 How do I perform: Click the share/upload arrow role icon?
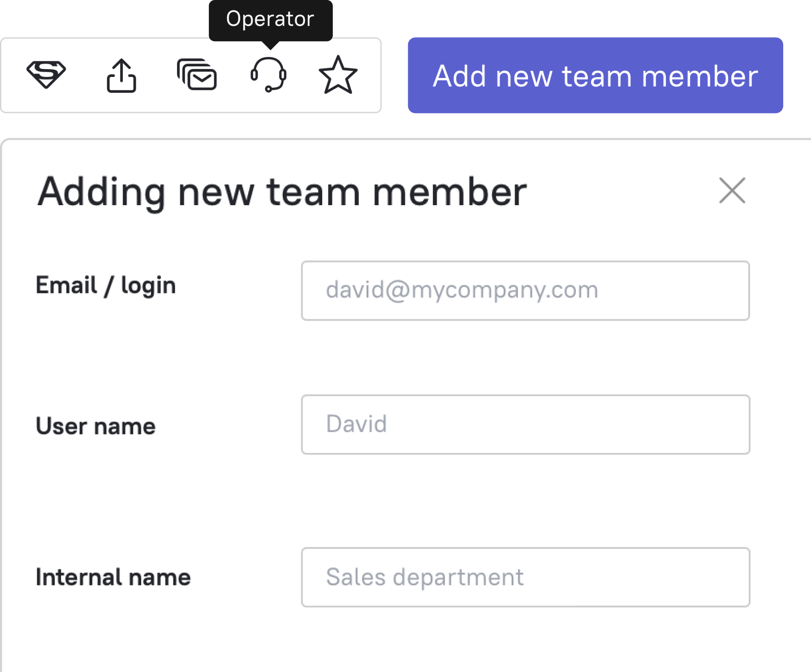(x=121, y=75)
